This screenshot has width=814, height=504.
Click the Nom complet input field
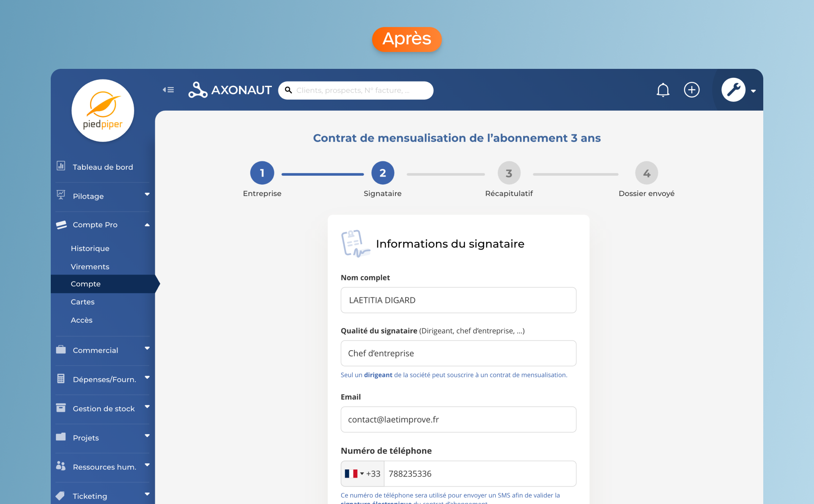click(458, 300)
